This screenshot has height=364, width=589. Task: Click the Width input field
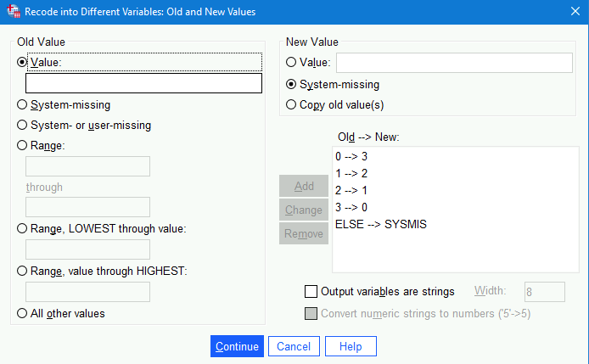click(x=545, y=292)
